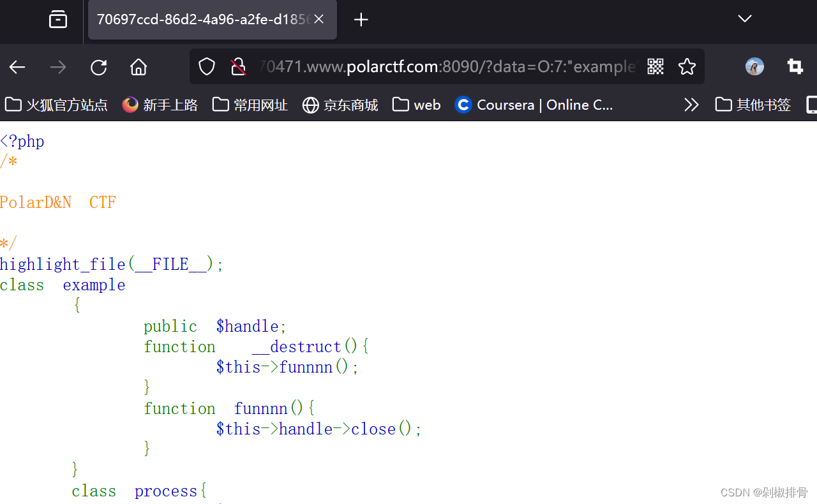Open the all-tabs list dropdown chevron
Screen dimensions: 817x504
tap(744, 19)
